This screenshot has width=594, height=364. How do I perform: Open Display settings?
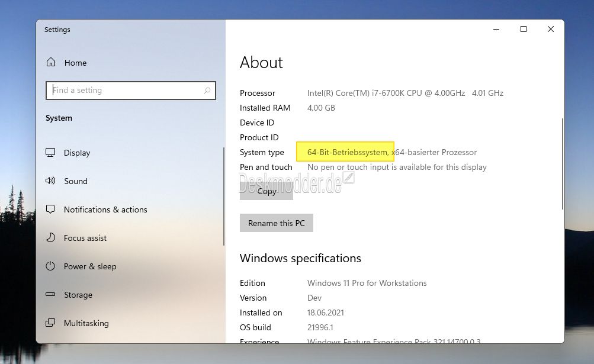77,153
